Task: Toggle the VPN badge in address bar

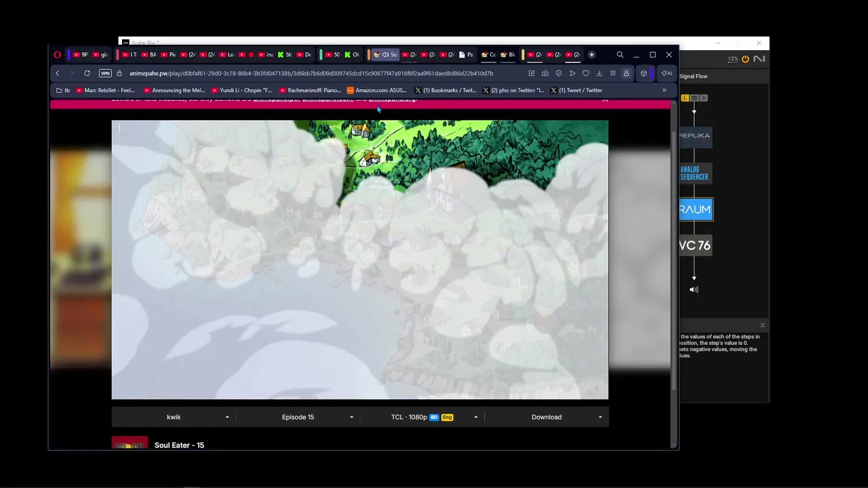Action: click(105, 73)
